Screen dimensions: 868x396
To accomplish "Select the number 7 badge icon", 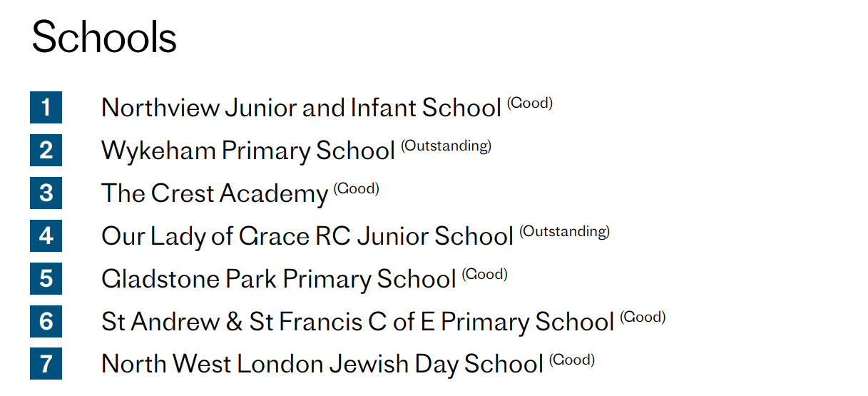I will click(46, 364).
